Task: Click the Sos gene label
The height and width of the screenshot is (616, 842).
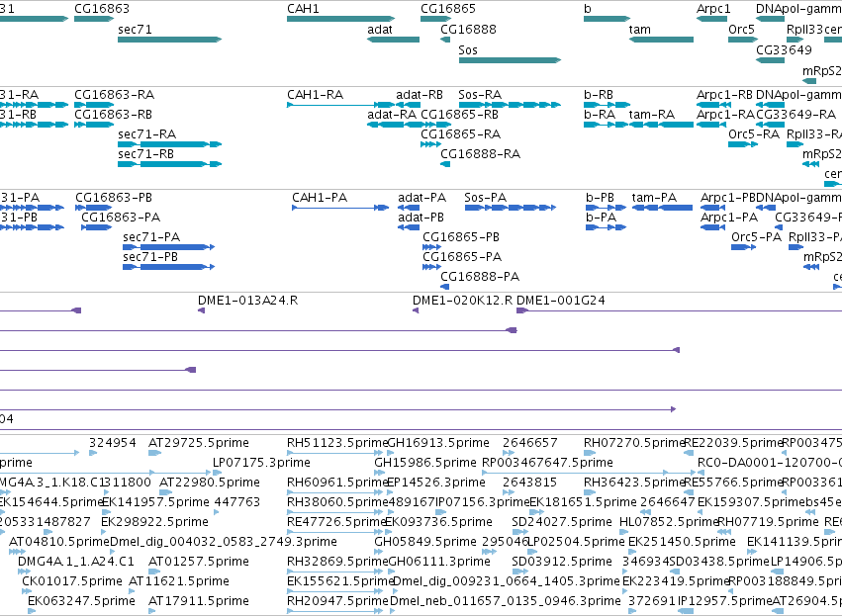Action: click(468, 50)
